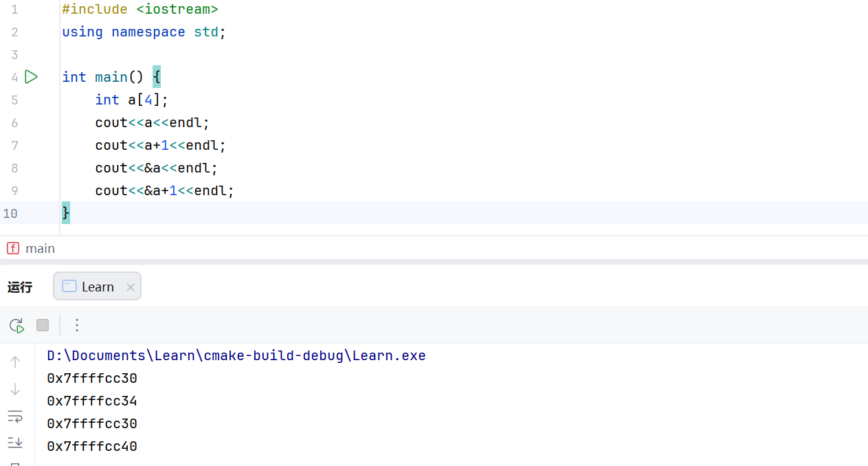868x466 pixels.
Task: Click the green run gutter icon beside main()
Action: [31, 77]
